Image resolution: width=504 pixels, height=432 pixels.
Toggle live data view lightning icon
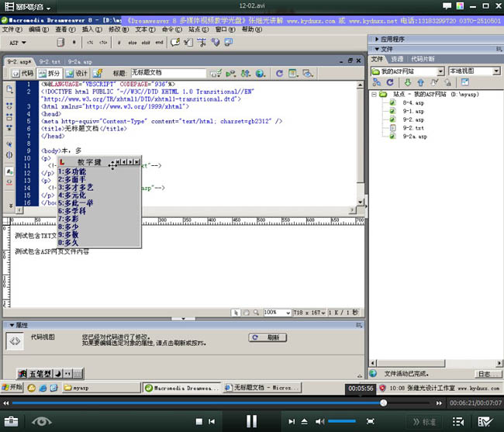pyautogui.click(x=98, y=74)
